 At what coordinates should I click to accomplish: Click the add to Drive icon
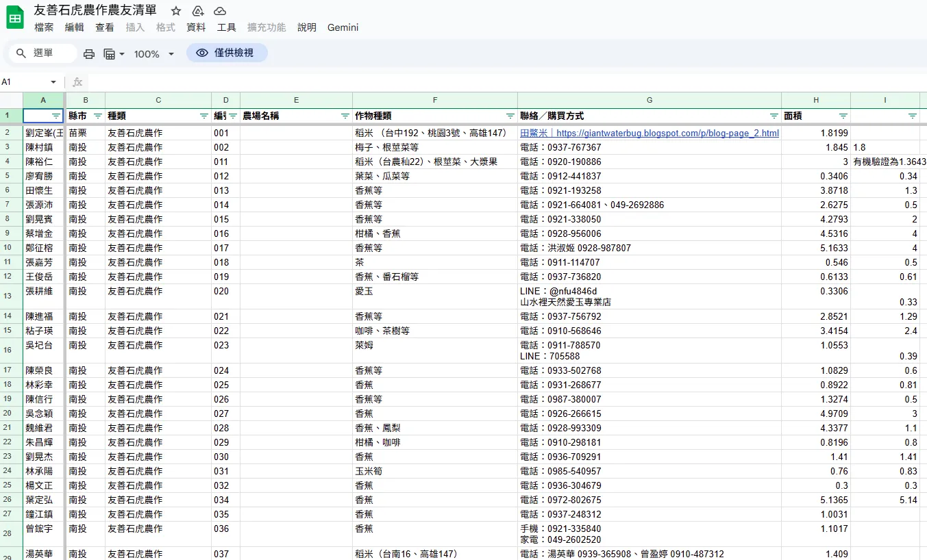click(x=198, y=11)
